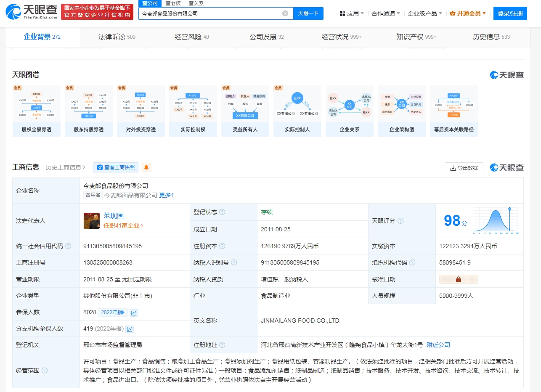This screenshot has height=392, width=541.
Task: Open the 实际控制权 chart thumbnail
Action: [193, 111]
